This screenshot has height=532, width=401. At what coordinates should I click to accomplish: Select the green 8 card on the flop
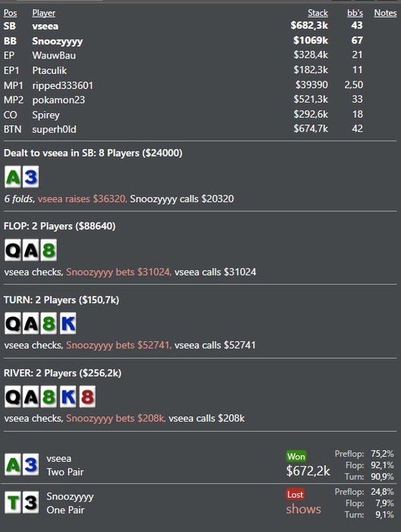(49, 250)
